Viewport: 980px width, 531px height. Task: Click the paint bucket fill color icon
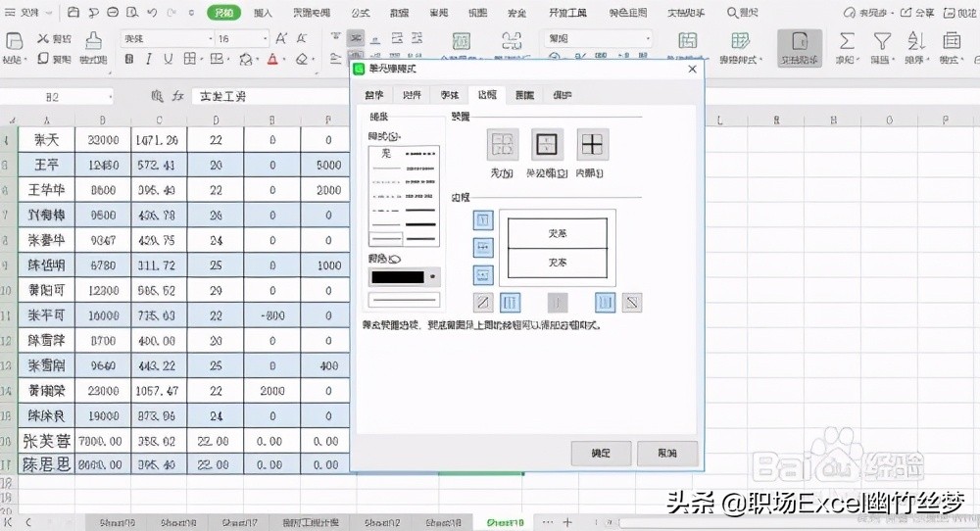(245, 60)
